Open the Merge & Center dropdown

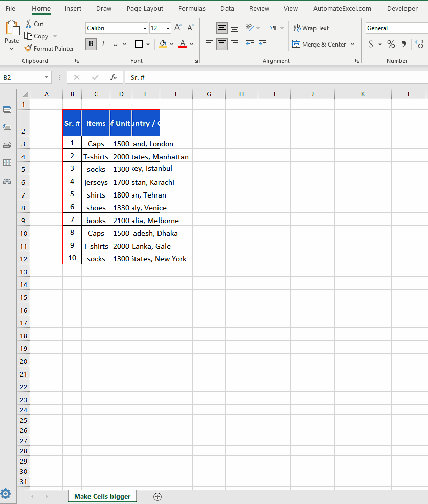(352, 45)
